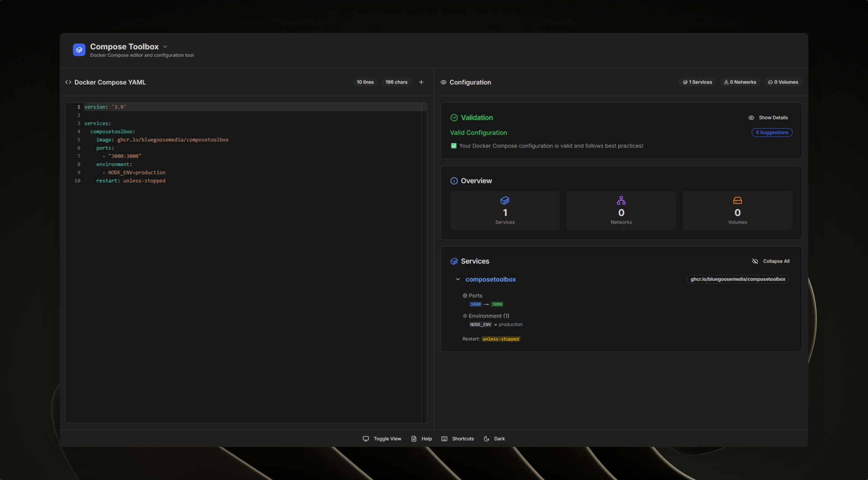Click the composetoolbox service name
The height and width of the screenshot is (480, 868).
(x=491, y=279)
